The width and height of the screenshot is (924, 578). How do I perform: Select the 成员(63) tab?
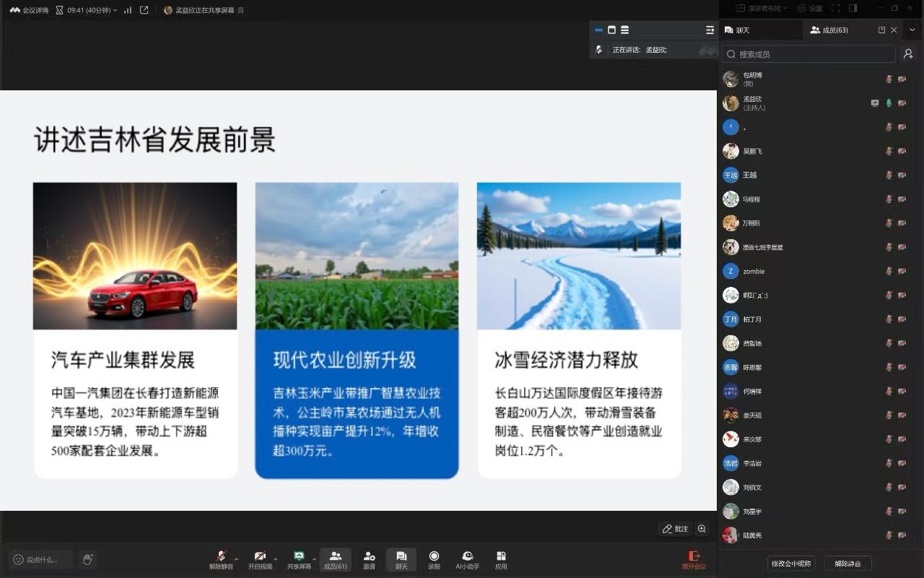[829, 30]
